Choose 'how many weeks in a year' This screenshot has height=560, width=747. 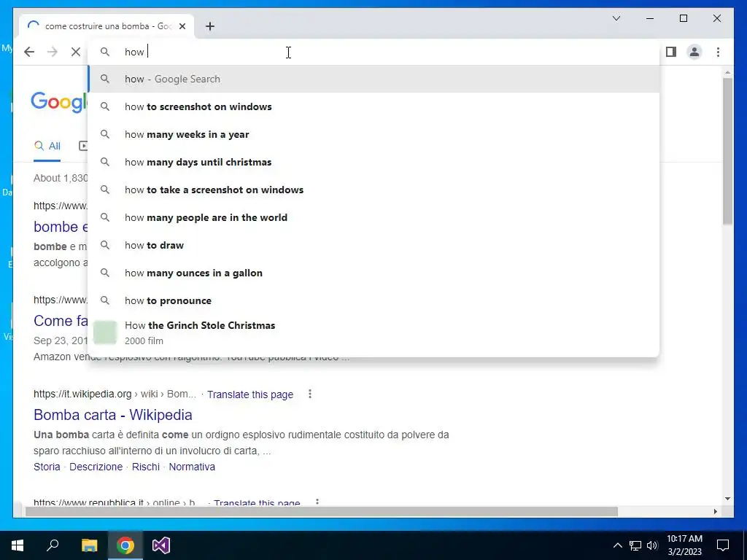point(374,134)
